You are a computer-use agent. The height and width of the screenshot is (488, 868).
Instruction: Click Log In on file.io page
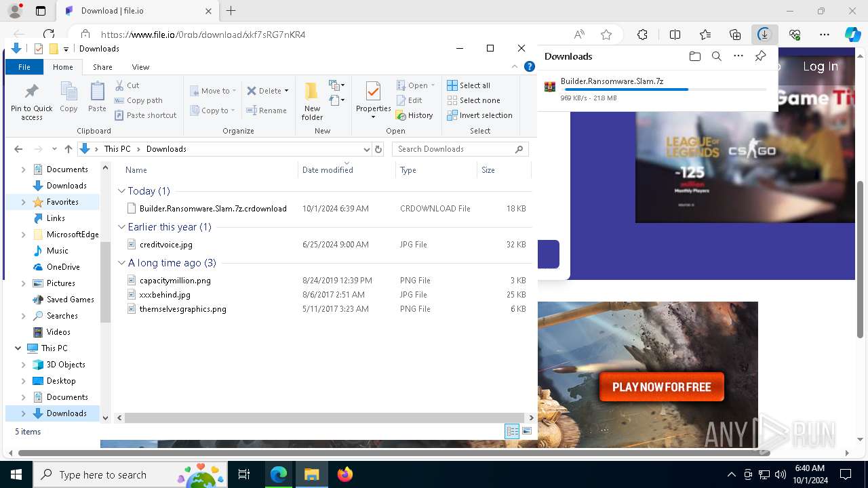[x=821, y=66]
